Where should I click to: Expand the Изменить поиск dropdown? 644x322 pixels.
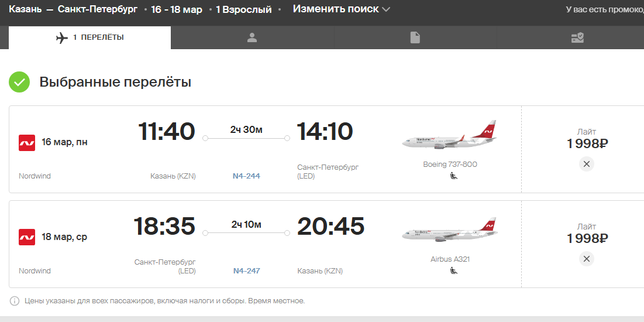(342, 9)
